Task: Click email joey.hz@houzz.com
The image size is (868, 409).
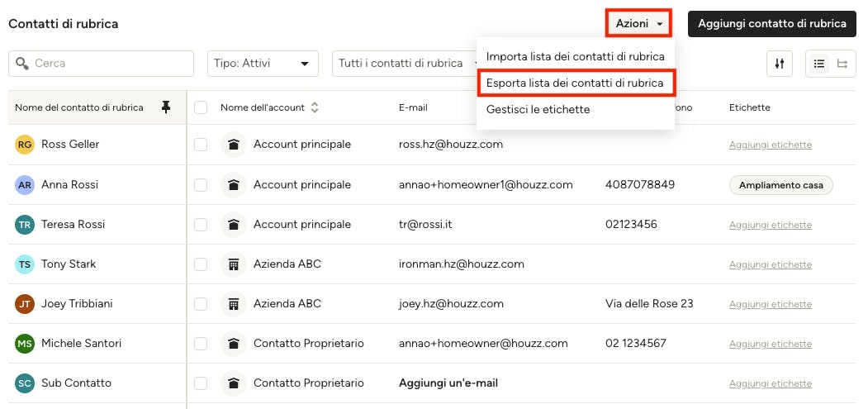Action: (451, 304)
